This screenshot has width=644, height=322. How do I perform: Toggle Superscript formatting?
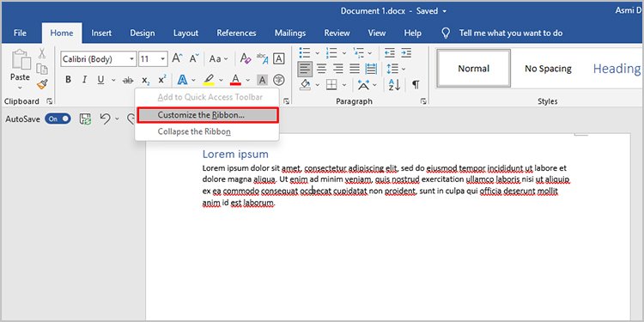(x=162, y=80)
